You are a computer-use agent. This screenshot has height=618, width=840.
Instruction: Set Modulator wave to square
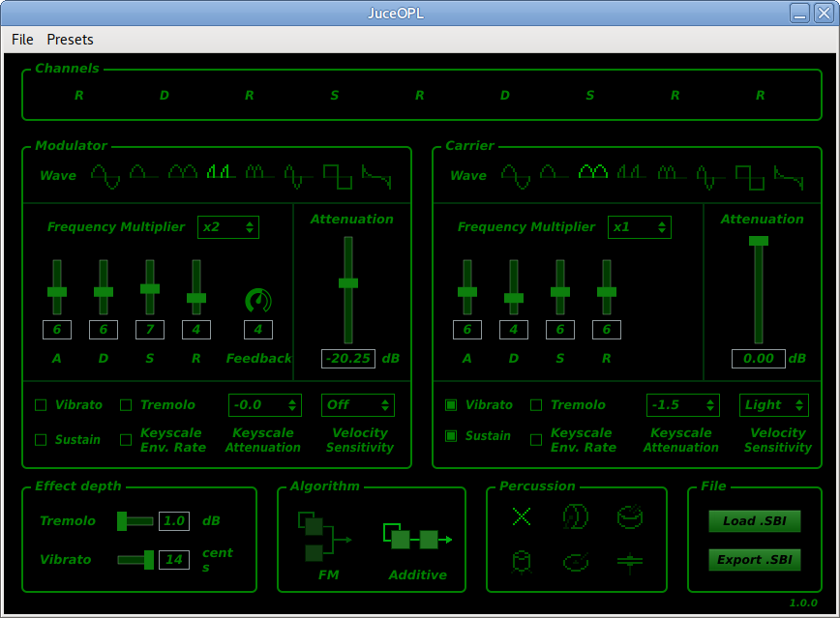(338, 177)
